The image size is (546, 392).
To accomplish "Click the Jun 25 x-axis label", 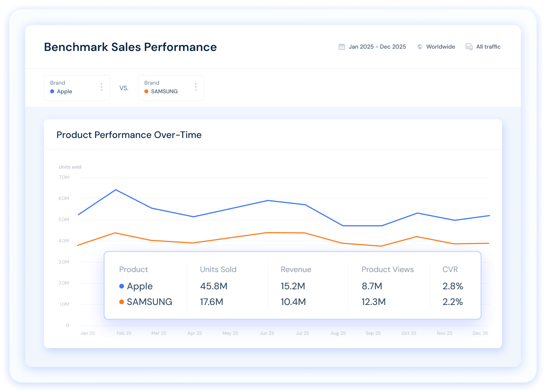I will (267, 333).
